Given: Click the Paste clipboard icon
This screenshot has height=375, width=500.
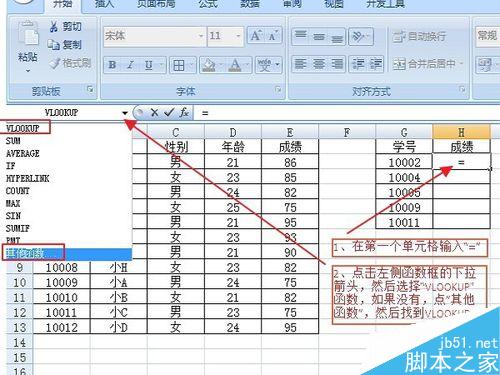Looking at the screenshot, I should [28, 33].
